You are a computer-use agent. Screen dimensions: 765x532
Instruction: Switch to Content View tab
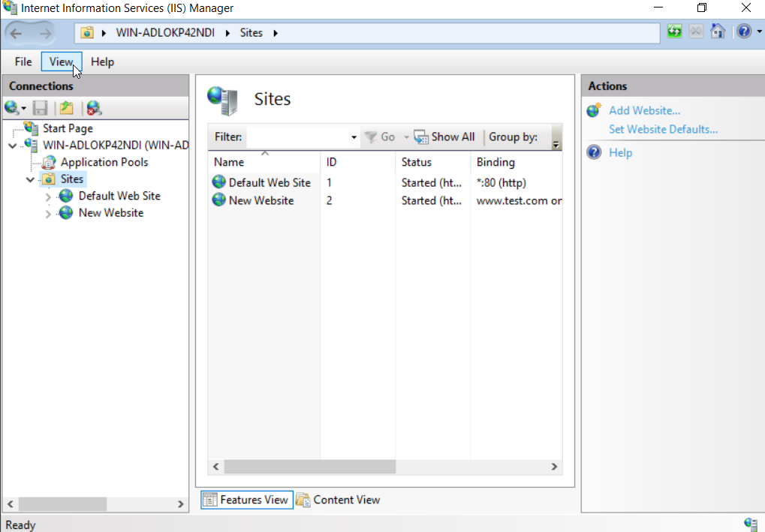click(x=338, y=500)
